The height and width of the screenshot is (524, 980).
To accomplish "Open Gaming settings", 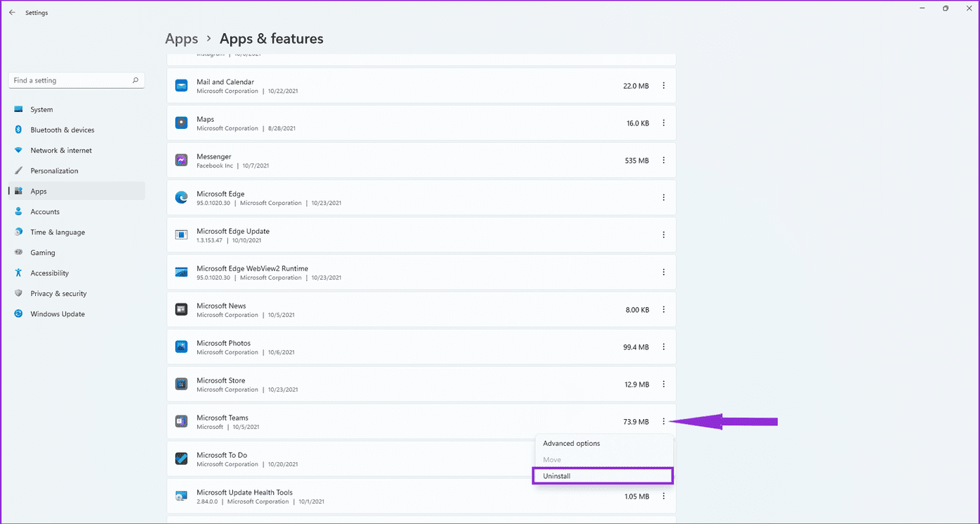I will tap(77, 253).
